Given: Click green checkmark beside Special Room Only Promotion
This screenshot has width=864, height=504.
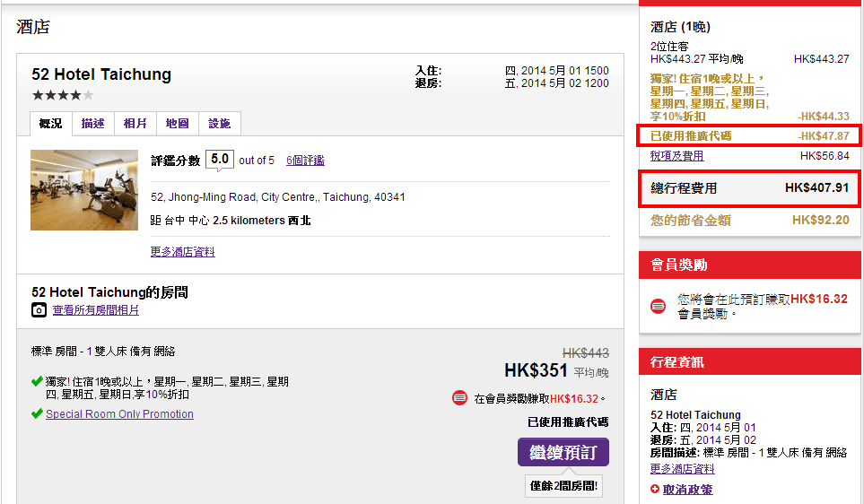Looking at the screenshot, I should (37, 414).
